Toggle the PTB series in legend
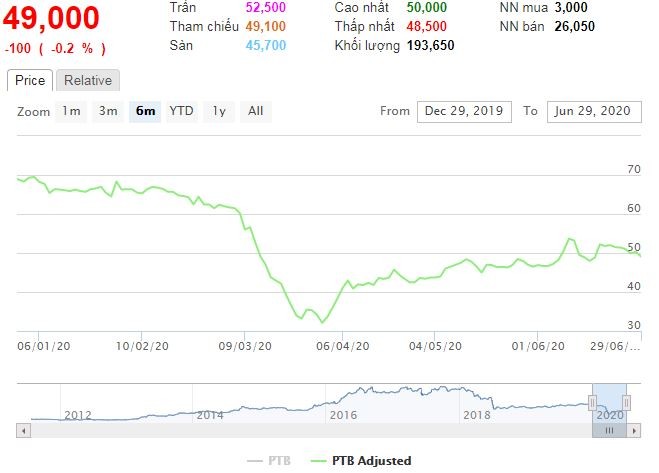659x473 pixels. click(x=268, y=460)
